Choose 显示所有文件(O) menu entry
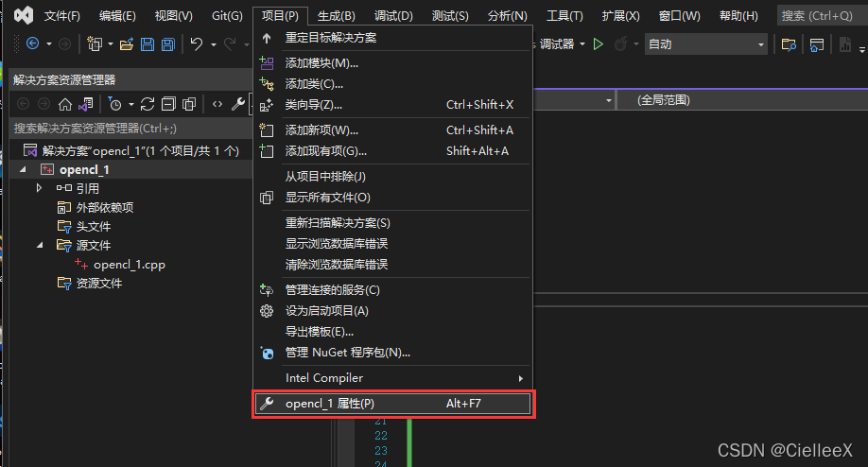 tap(393, 198)
